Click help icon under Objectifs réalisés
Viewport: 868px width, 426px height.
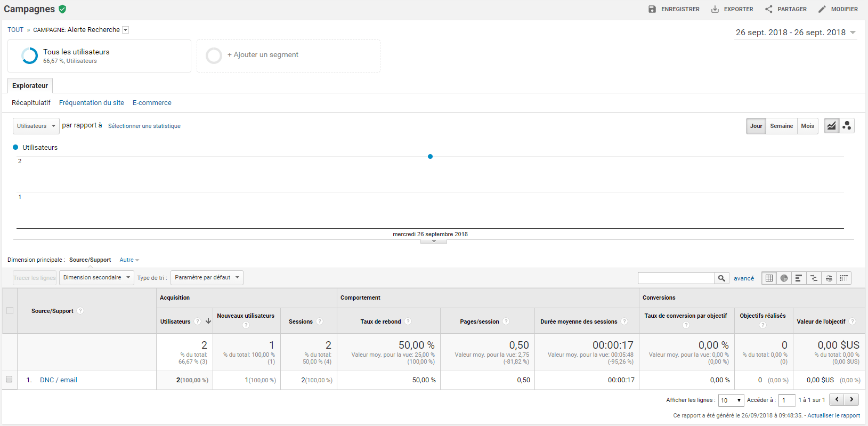762,325
